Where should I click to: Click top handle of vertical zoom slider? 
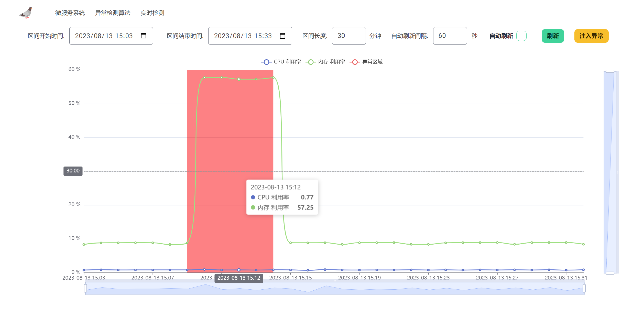point(610,71)
